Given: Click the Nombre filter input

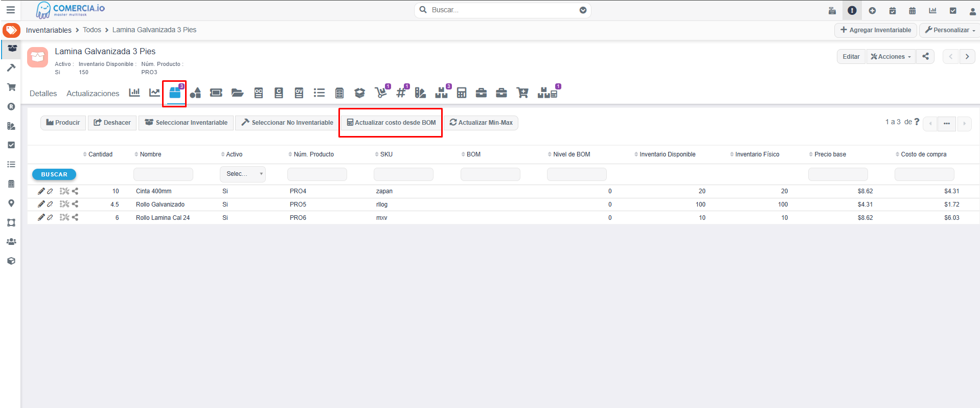Looking at the screenshot, I should 163,174.
